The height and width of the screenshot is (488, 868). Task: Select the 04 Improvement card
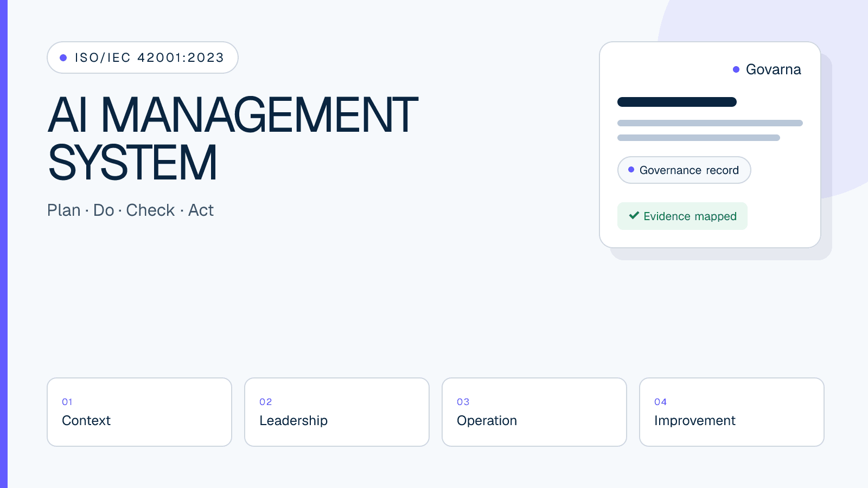(732, 412)
